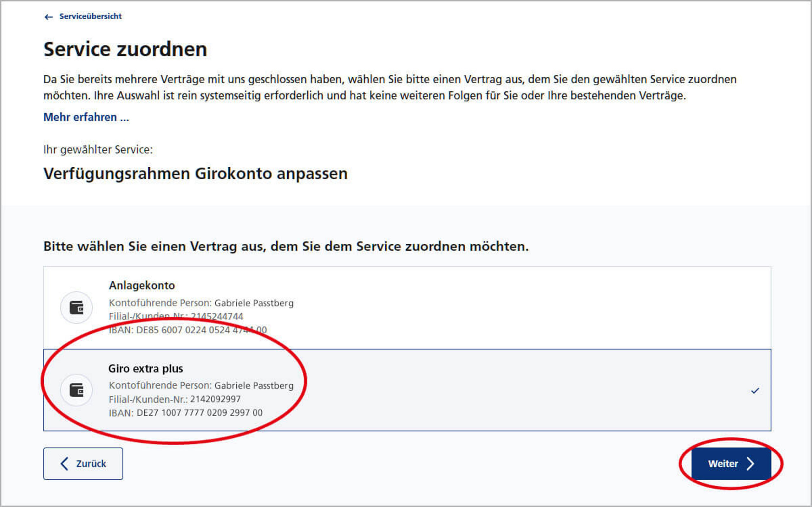Click Verfügungsrahmen Girokonto anpassen heading

click(x=195, y=174)
